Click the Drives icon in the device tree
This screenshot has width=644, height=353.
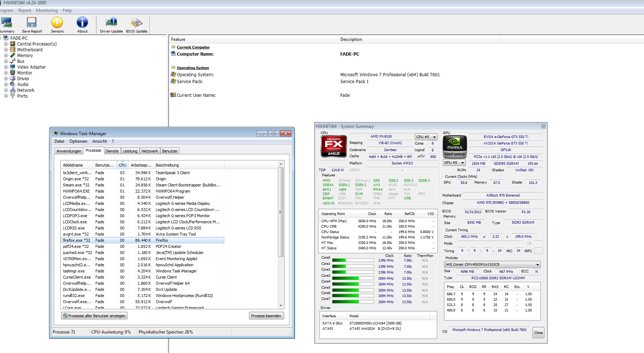click(13, 78)
